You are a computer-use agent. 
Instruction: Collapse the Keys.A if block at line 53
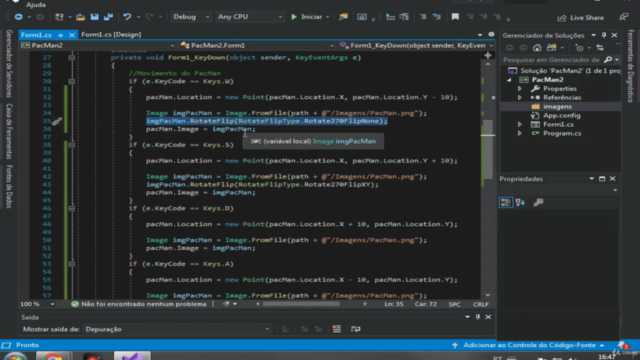(x=71, y=264)
